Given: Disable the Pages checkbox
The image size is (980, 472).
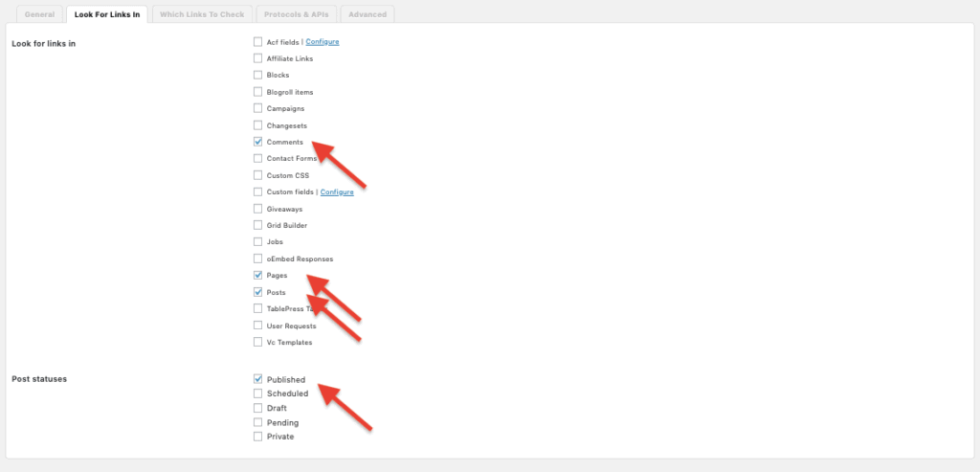Looking at the screenshot, I should (258, 276).
